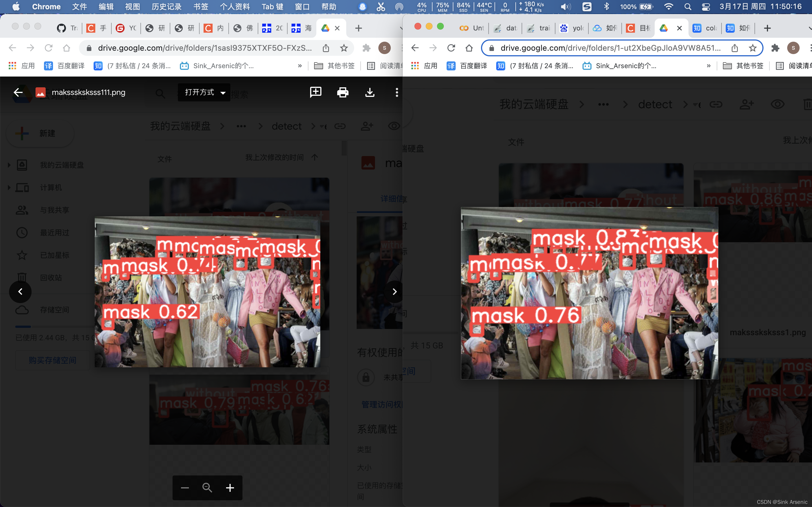Zoom in with the plus button
The width and height of the screenshot is (812, 507).
point(230,488)
